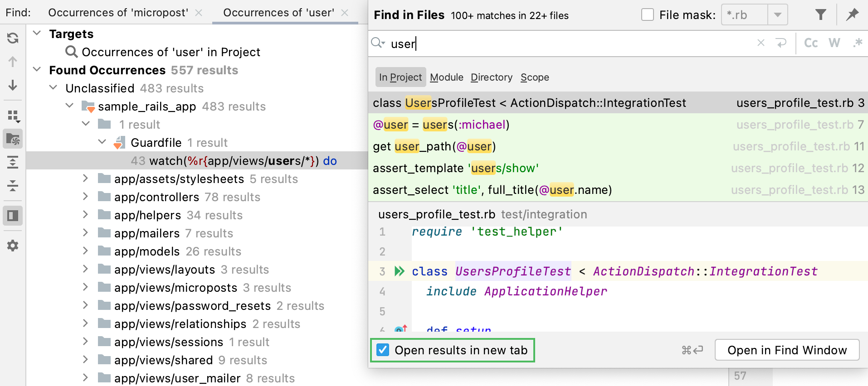Open the File mask *.rb dropdown
Image resolution: width=868 pixels, height=386 pixels.
tap(777, 15)
